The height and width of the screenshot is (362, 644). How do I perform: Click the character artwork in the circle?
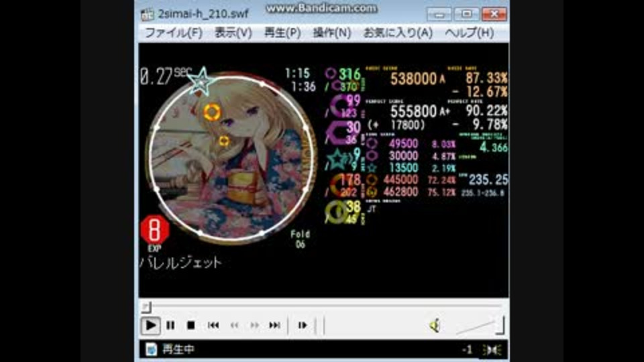coord(231,158)
